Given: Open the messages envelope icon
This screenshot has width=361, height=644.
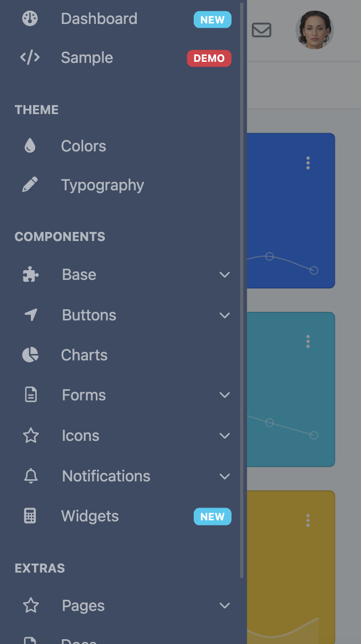Looking at the screenshot, I should [261, 30].
